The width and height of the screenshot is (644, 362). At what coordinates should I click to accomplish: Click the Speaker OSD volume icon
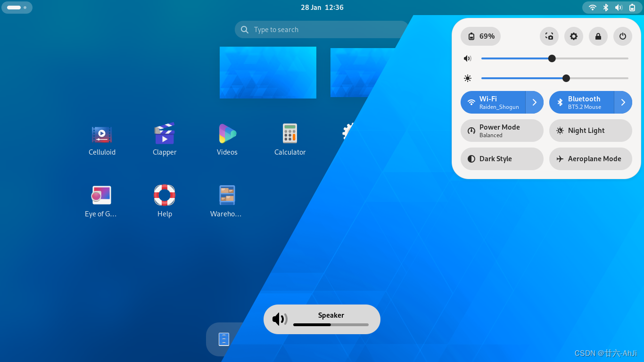click(x=280, y=319)
